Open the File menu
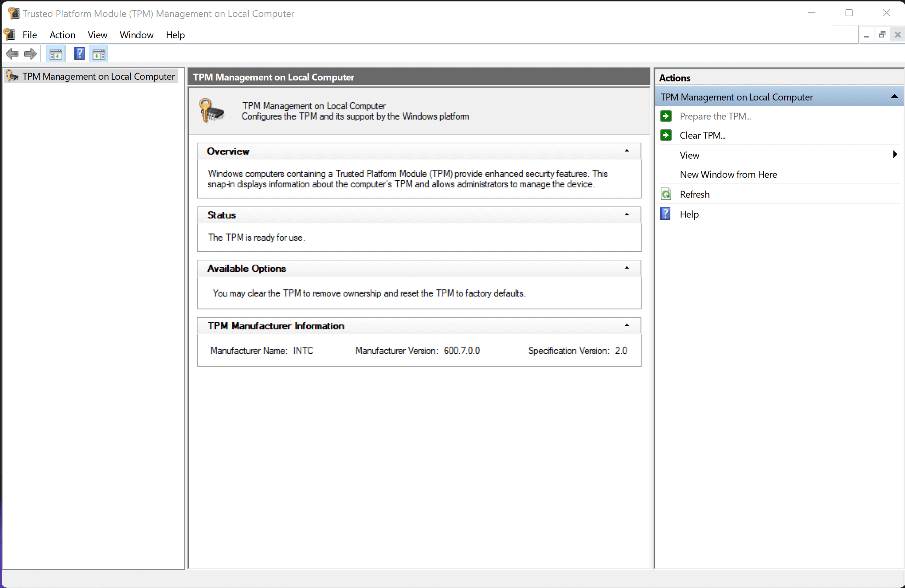The image size is (905, 588). 30,35
